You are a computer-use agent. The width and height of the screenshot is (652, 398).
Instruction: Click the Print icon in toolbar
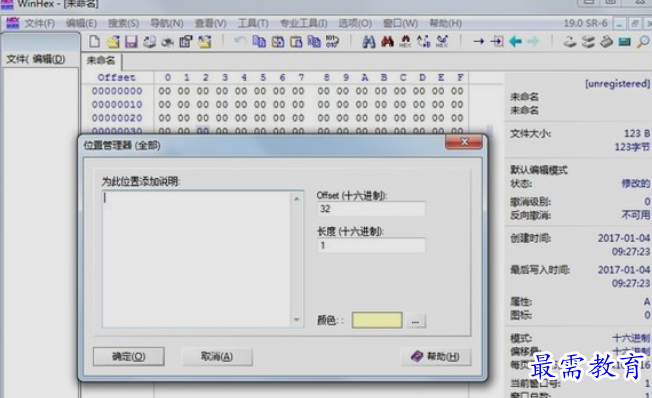tap(149, 41)
